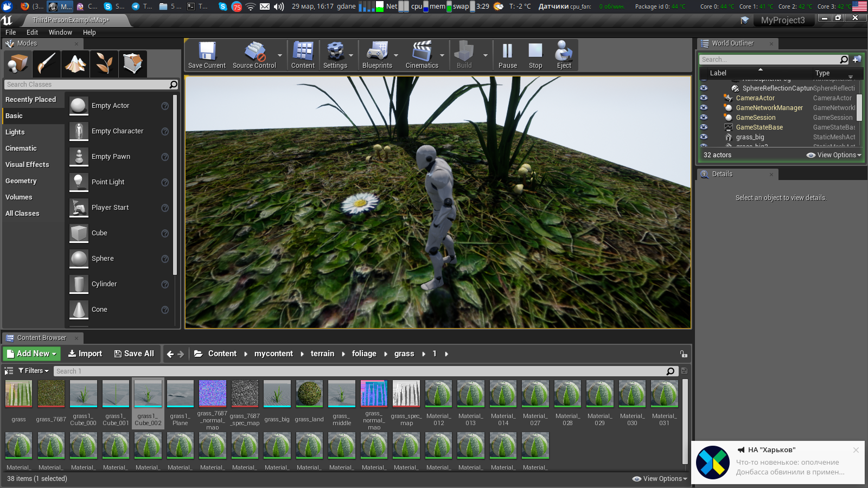The image size is (868, 488).
Task: Select the Visual Effects category
Action: pos(27,165)
